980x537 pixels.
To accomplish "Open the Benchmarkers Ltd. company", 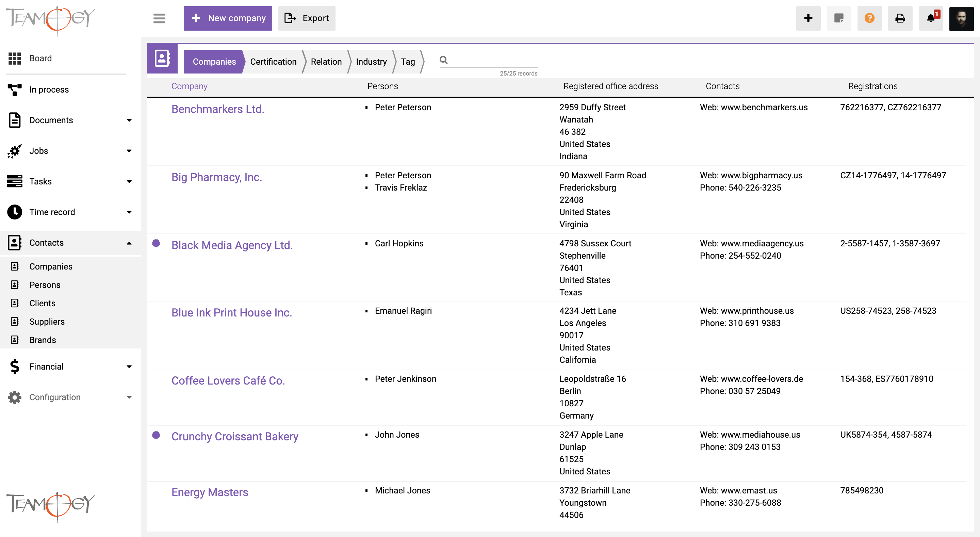I will pyautogui.click(x=218, y=109).
